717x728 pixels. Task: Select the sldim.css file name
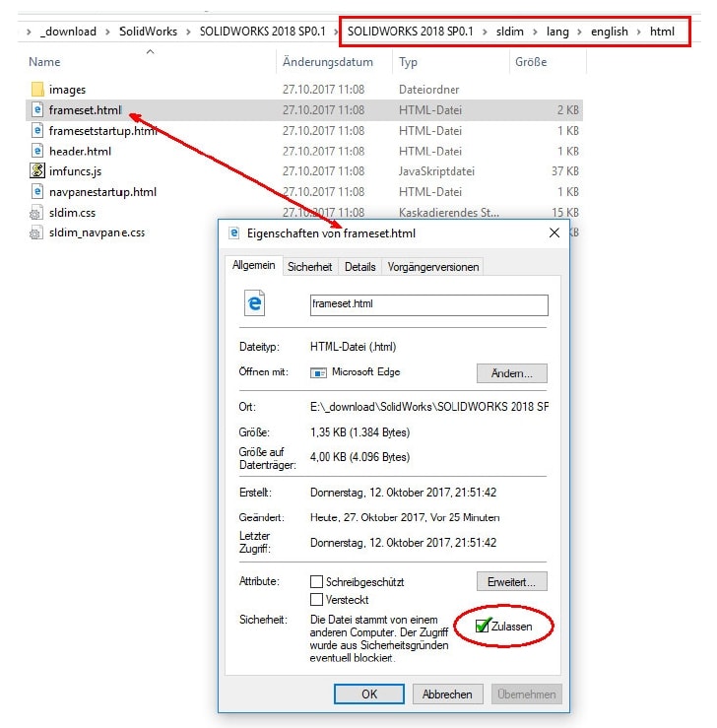point(73,213)
